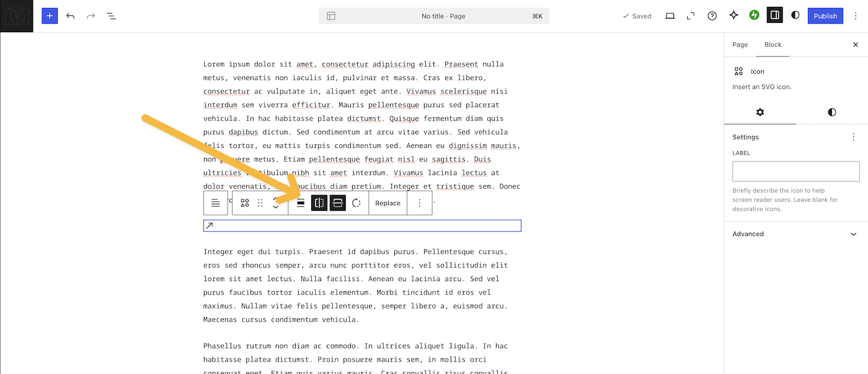Click the LABEL input field
Viewport: 868px width, 374px height.
coord(796,172)
